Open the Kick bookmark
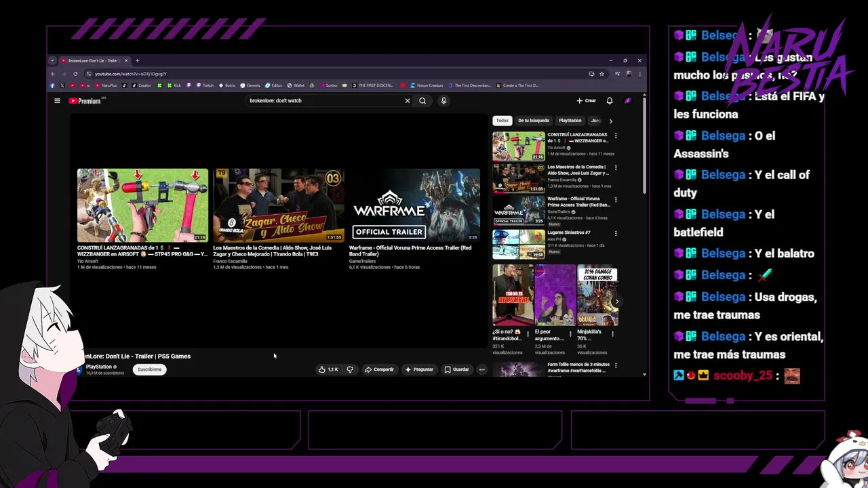 (174, 85)
